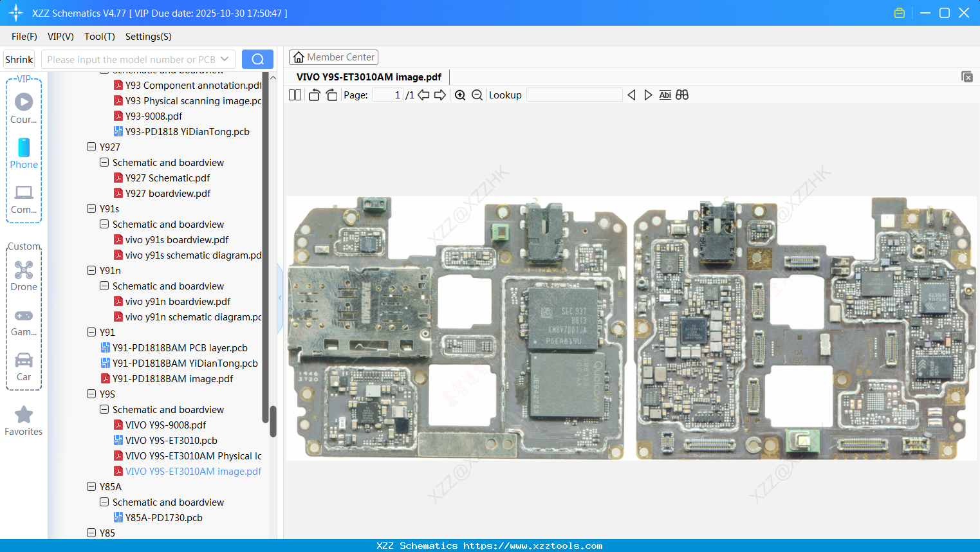Open Y93 Component annotation.pdf
This screenshot has width=980, height=552.
point(188,85)
